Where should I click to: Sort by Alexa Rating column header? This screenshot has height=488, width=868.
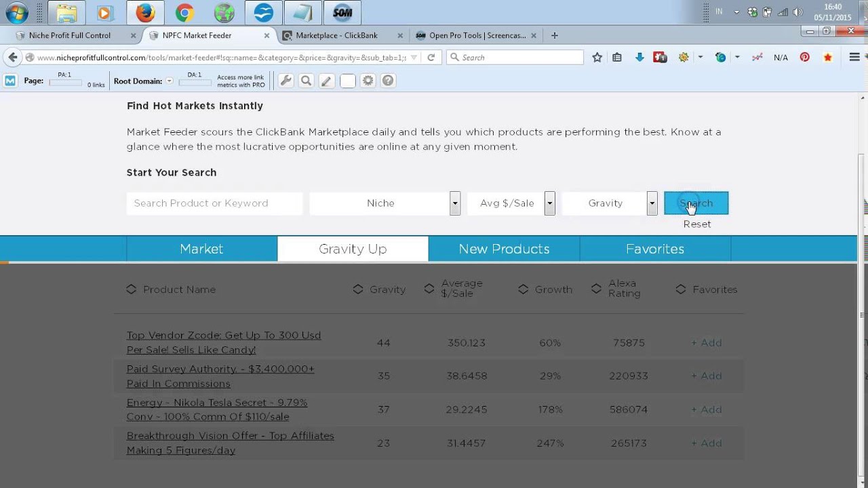point(616,289)
